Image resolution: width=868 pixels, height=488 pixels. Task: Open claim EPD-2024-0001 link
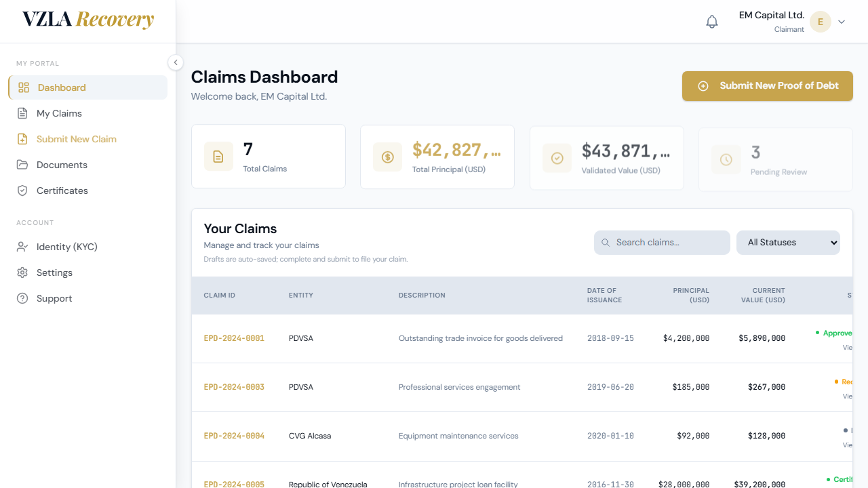coord(234,338)
